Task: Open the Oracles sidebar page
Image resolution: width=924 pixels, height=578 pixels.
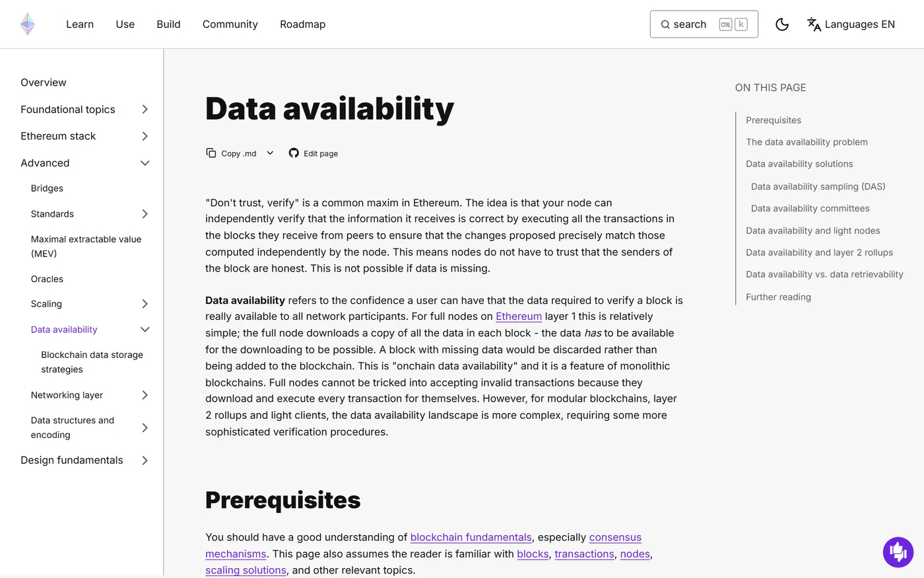Action: click(x=47, y=279)
